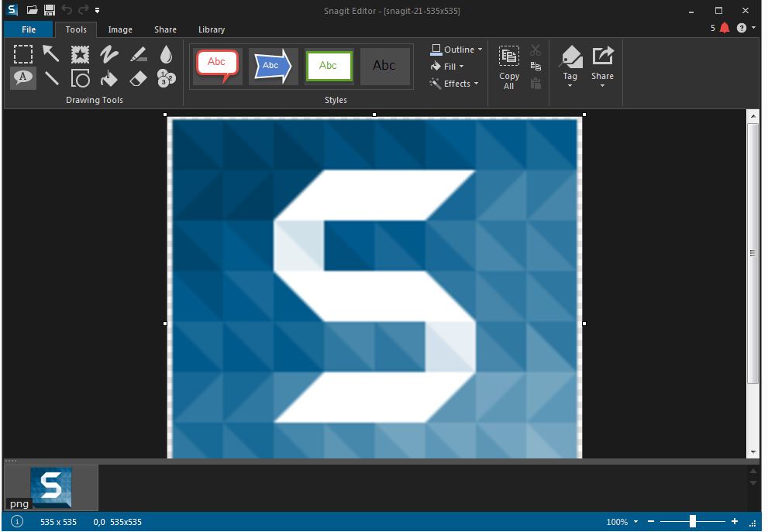Click the top-center canvas resize handle

point(374,115)
